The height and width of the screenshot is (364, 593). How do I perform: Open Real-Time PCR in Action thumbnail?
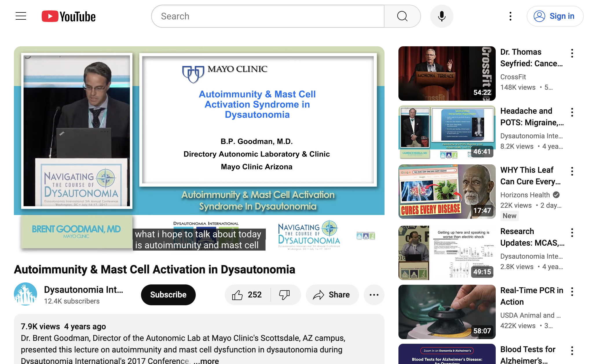pyautogui.click(x=447, y=312)
